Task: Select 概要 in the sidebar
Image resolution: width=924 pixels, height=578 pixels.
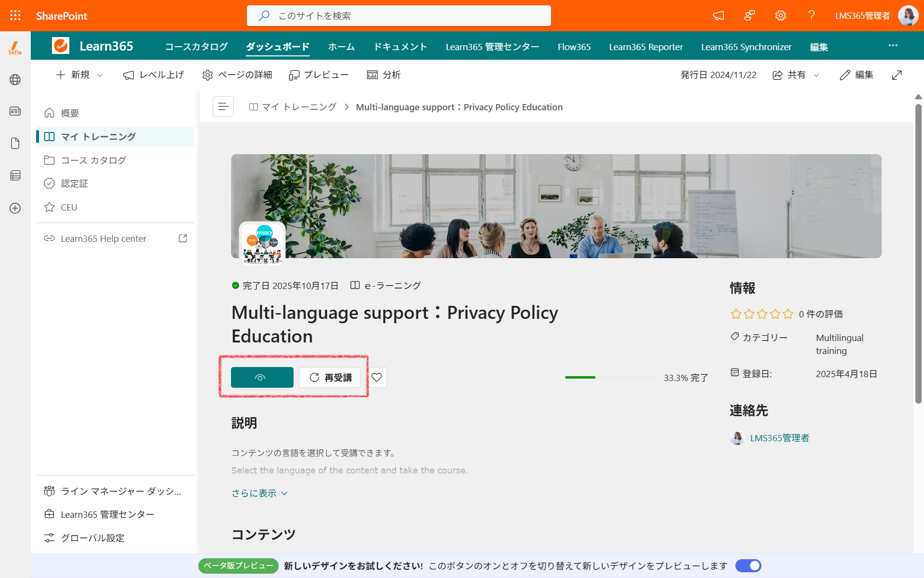Action: pos(115,113)
